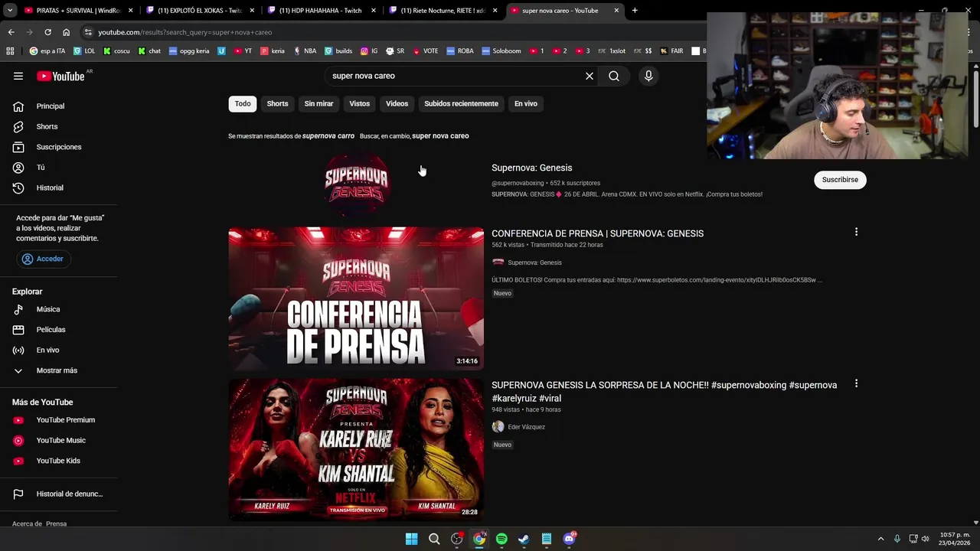Search instead for super nova careo
This screenshot has height=551, width=980.
[440, 136]
